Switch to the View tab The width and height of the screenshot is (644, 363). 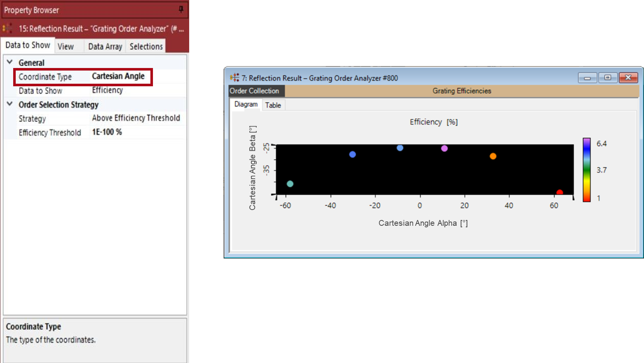click(66, 46)
